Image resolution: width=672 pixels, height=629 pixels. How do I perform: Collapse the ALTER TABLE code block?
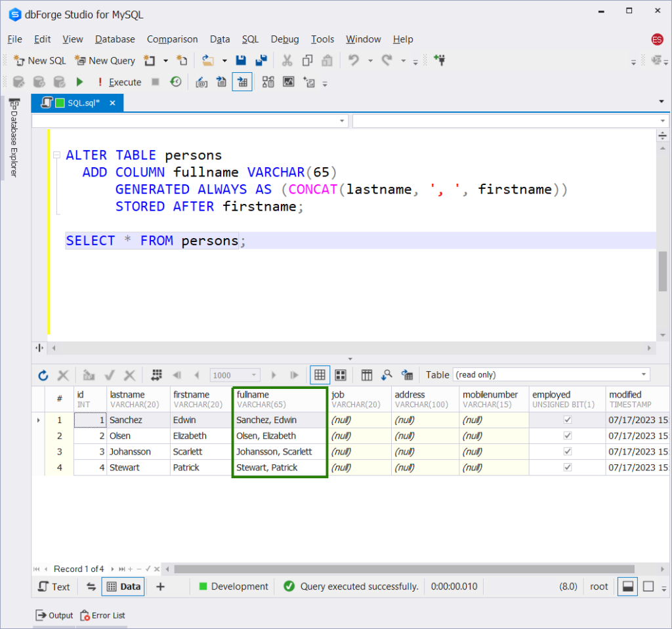click(x=56, y=155)
